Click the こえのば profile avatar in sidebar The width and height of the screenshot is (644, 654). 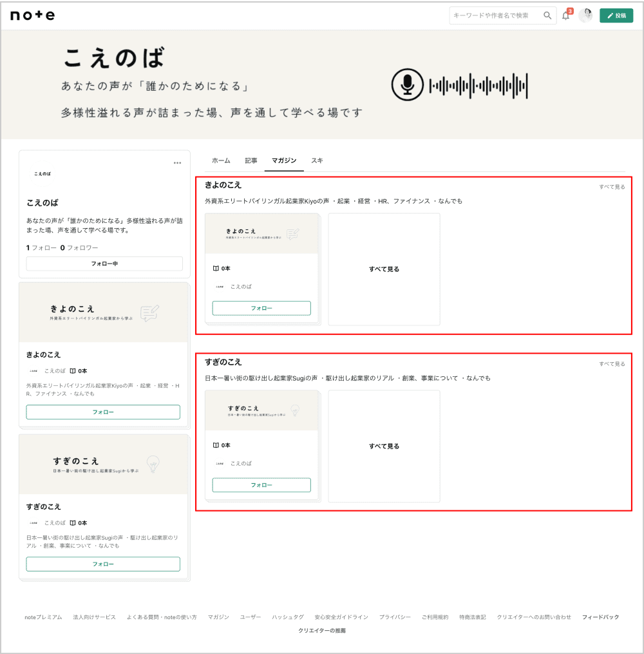pyautogui.click(x=43, y=173)
